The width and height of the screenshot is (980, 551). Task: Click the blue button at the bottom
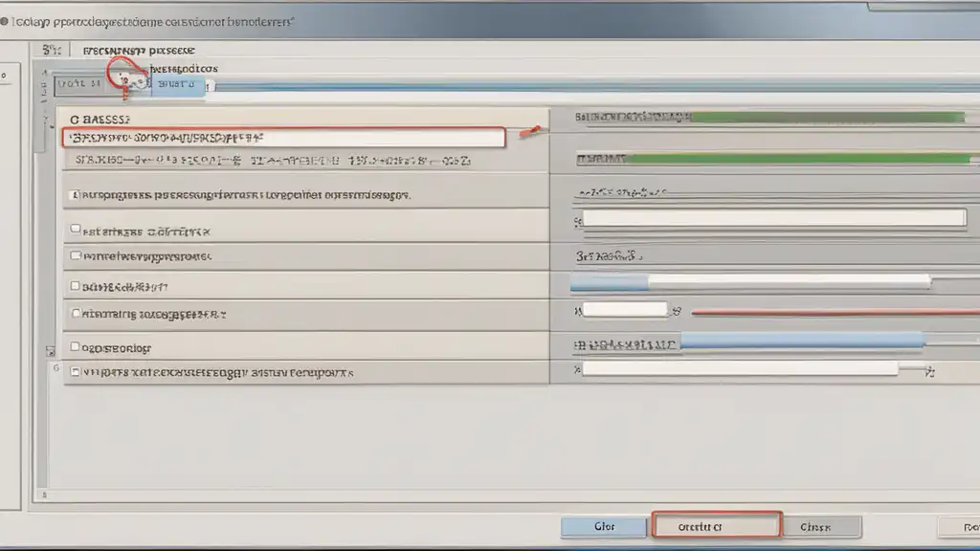click(x=604, y=527)
